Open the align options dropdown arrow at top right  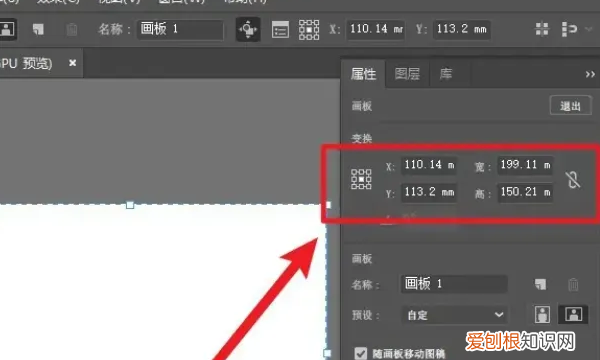[589, 29]
